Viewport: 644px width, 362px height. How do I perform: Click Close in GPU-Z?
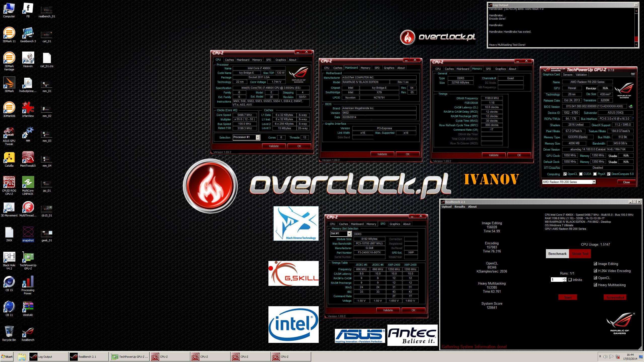click(x=626, y=182)
